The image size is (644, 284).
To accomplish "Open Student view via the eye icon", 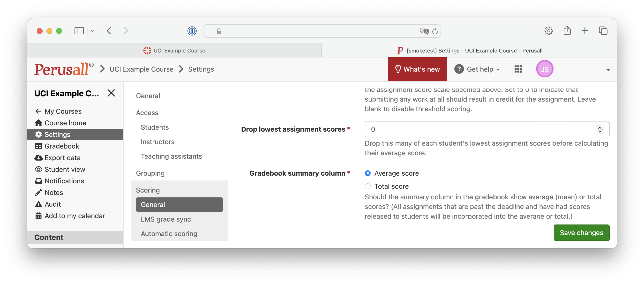I will pos(39,169).
